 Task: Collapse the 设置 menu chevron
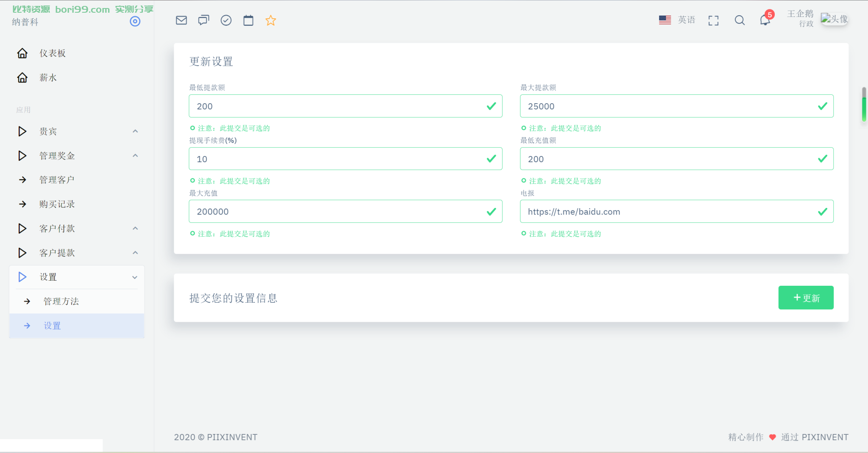(135, 277)
